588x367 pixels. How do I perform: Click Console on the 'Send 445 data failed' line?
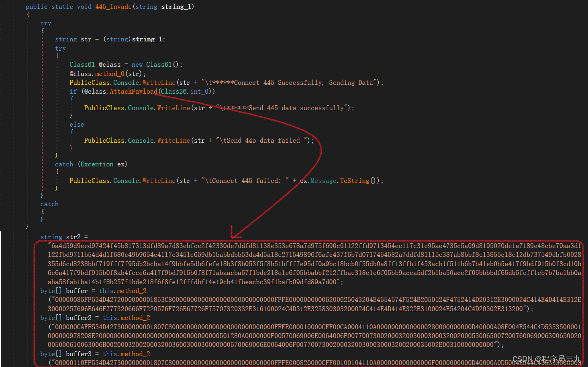click(141, 141)
